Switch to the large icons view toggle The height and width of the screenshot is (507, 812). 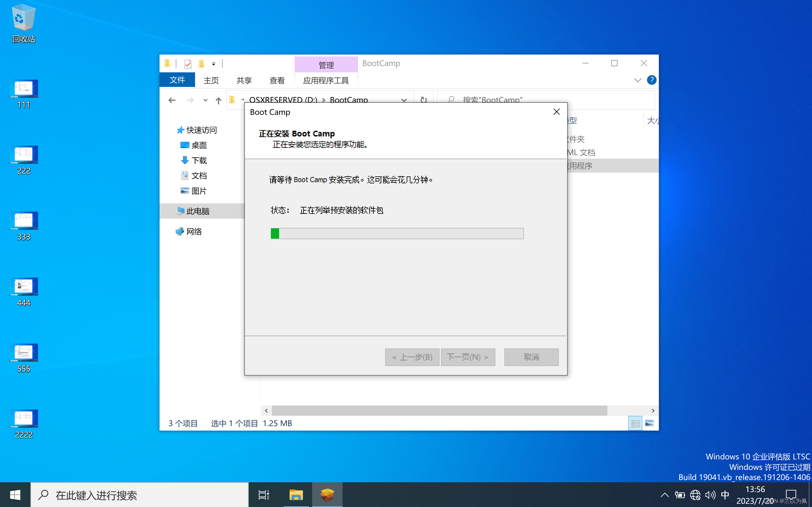[649, 424]
